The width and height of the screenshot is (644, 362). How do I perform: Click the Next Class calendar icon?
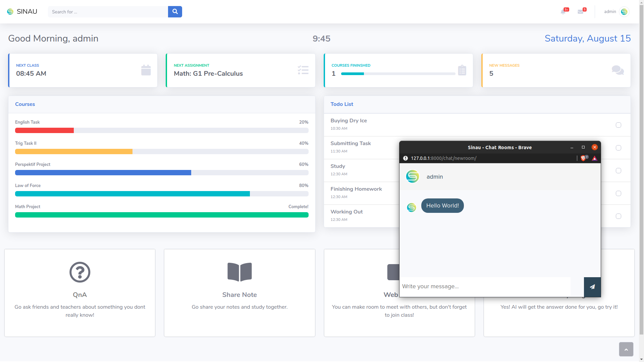click(x=146, y=70)
